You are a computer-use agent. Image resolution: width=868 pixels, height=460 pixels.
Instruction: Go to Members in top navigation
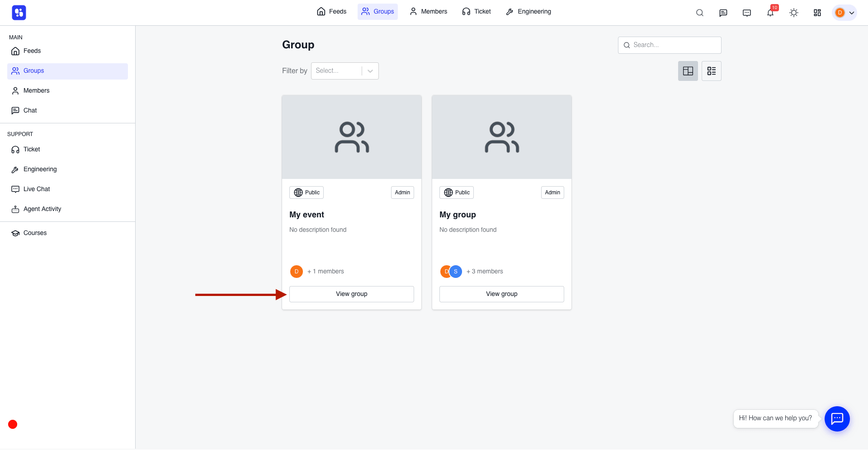(428, 12)
